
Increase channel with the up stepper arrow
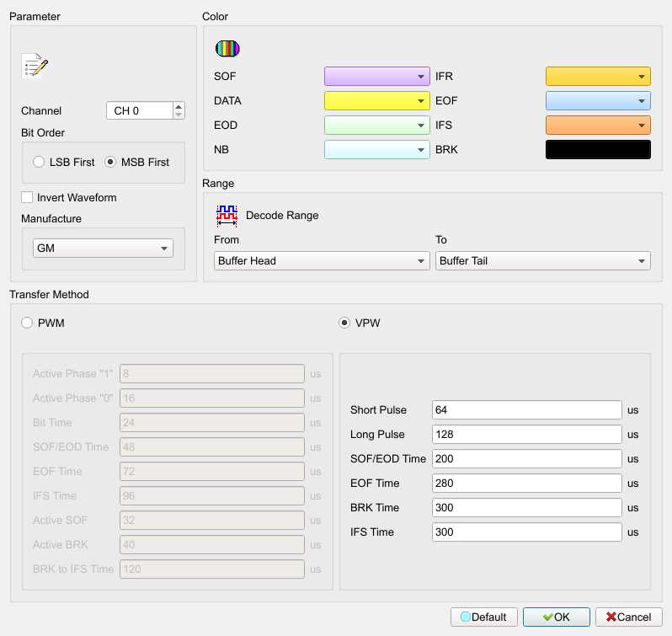click(179, 107)
